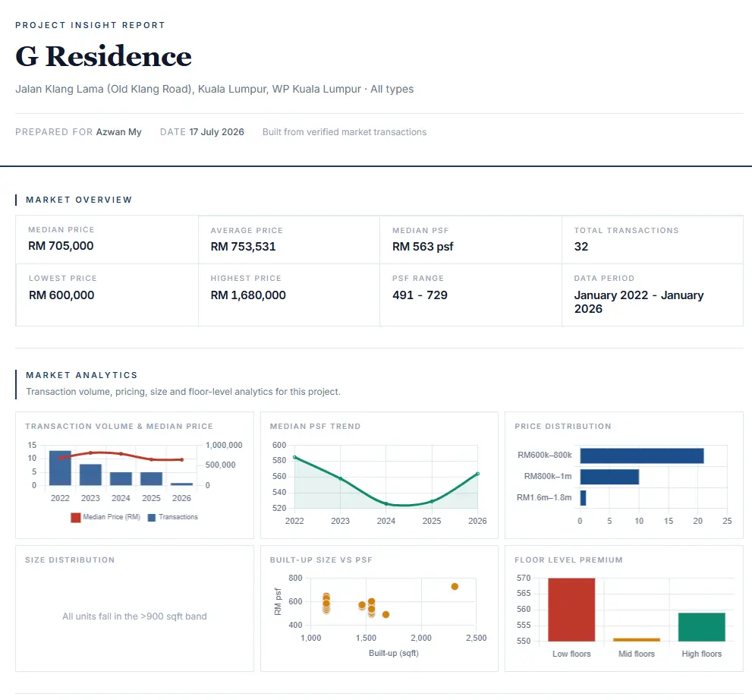The image size is (752, 700).
Task: Click the High floors green bar
Action: [702, 627]
